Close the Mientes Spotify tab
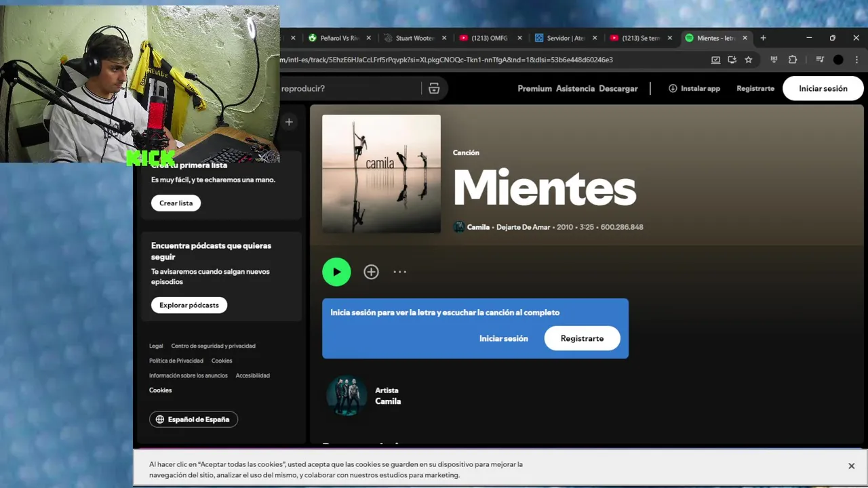Image resolution: width=868 pixels, height=488 pixels. [745, 38]
